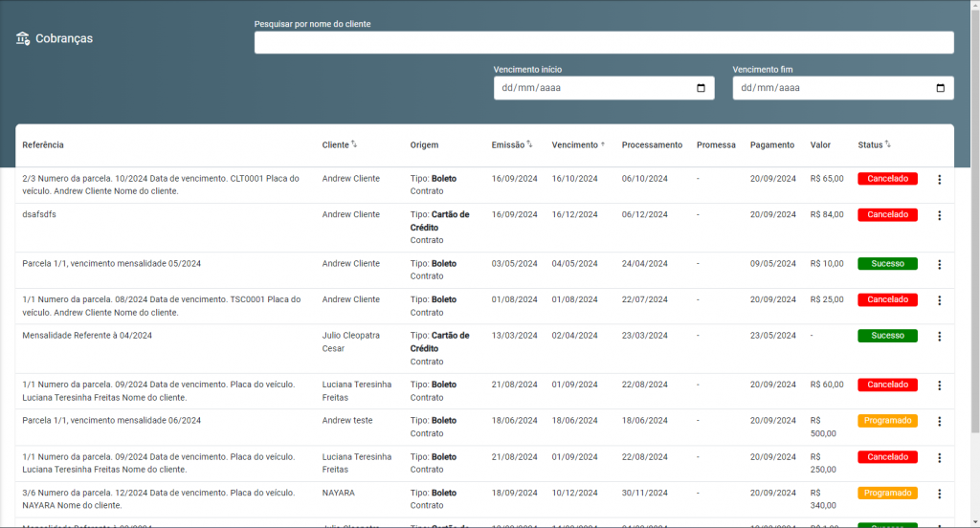980x528 pixels.
Task: Sort by Emissão column arrows
Action: click(x=529, y=144)
